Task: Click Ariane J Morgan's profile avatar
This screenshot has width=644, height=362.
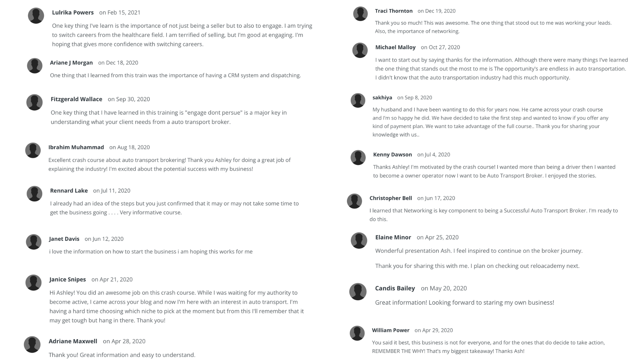Action: 35,66
